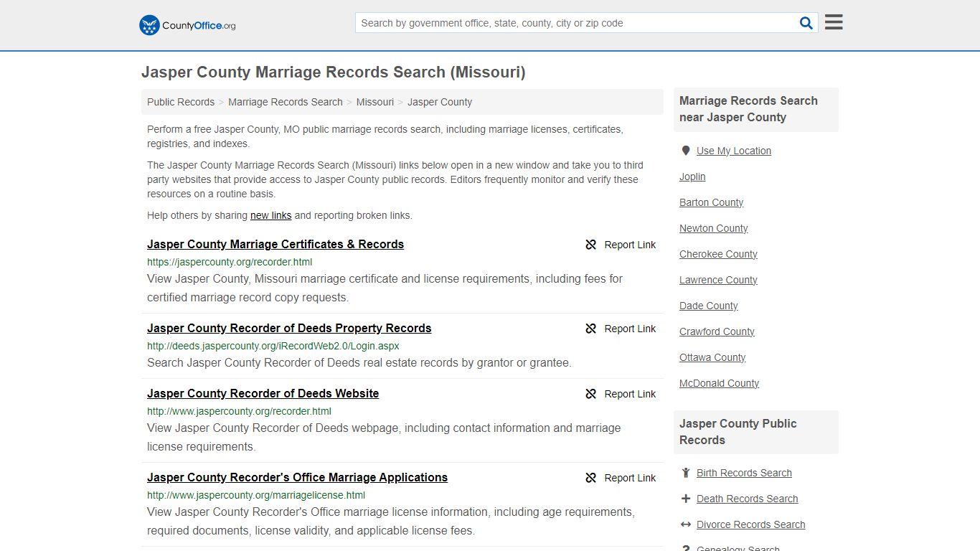The image size is (980, 551).
Task: Open Cherokee County link
Action: pos(718,254)
